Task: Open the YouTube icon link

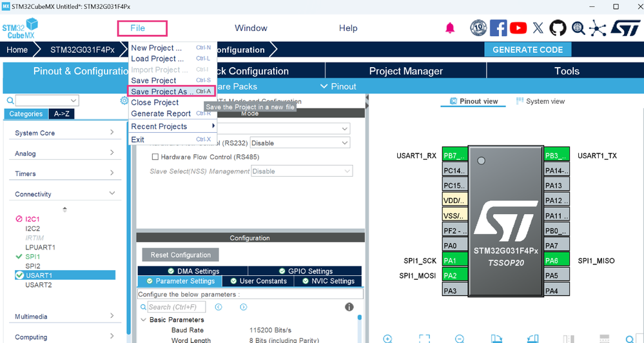Action: point(518,28)
